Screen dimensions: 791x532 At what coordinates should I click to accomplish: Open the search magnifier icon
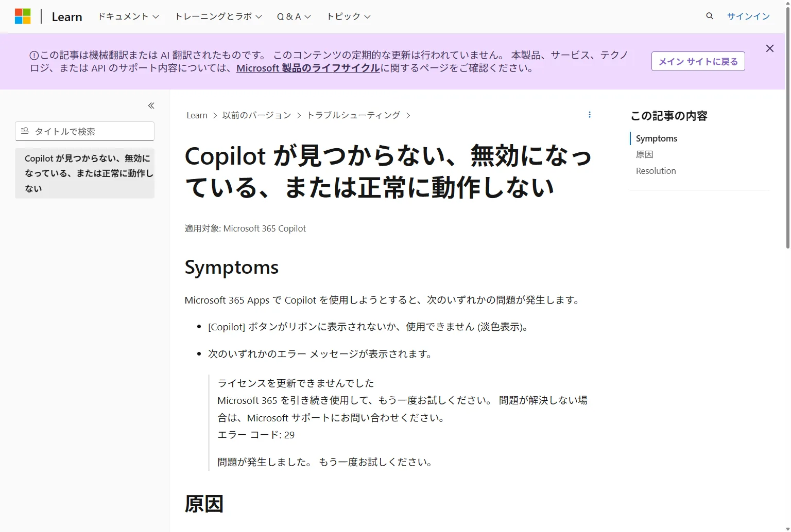pyautogui.click(x=710, y=16)
